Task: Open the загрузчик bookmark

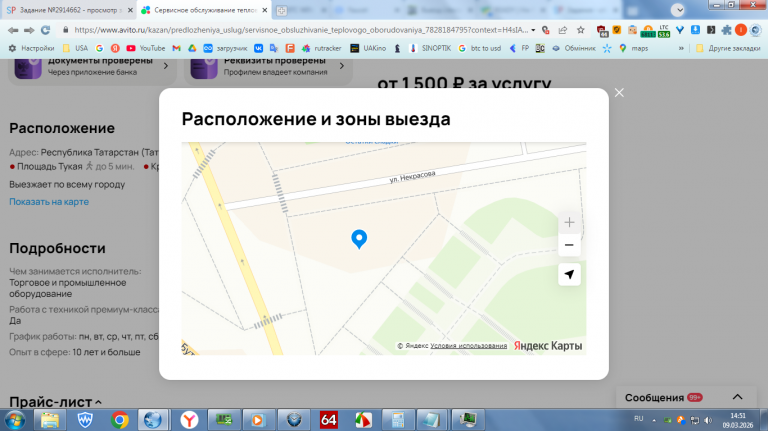Action: coord(226,48)
